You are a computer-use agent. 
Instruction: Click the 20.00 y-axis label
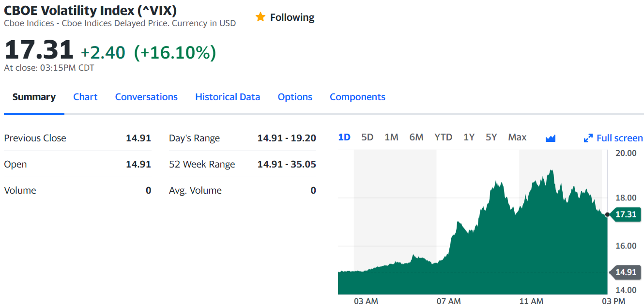[626, 153]
